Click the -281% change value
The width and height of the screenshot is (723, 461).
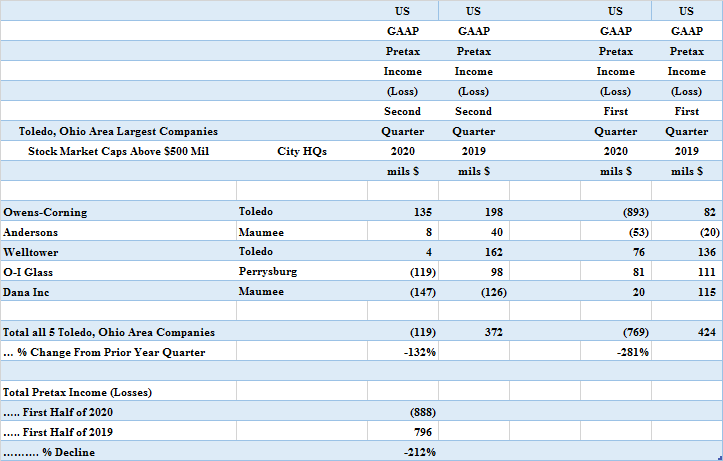[633, 353]
